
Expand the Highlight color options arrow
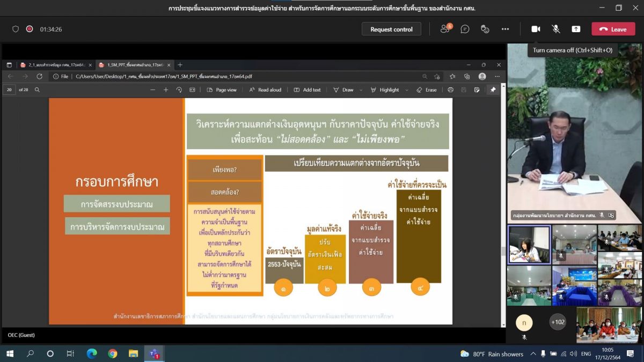407,90
